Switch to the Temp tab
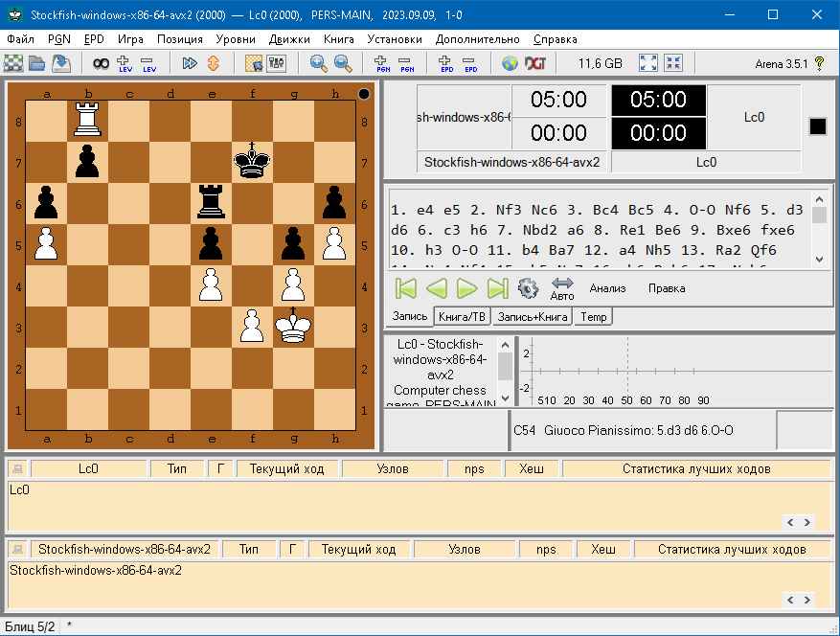This screenshot has width=840, height=636. click(x=594, y=317)
